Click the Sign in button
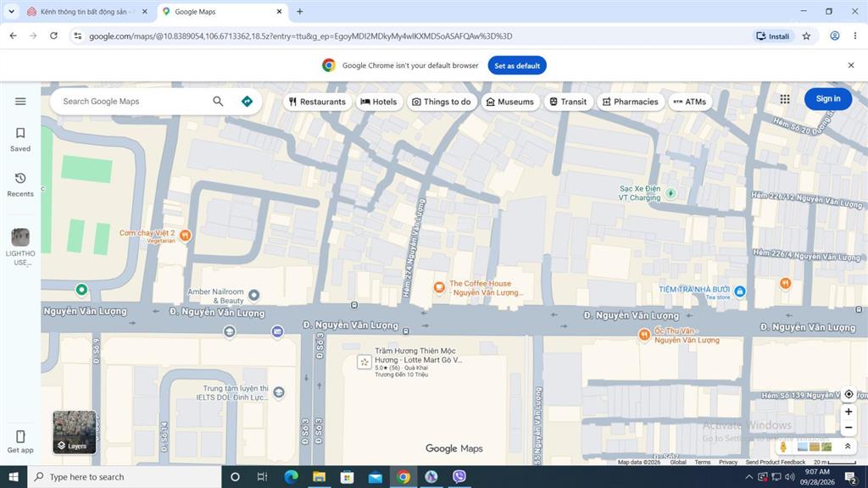 828,99
